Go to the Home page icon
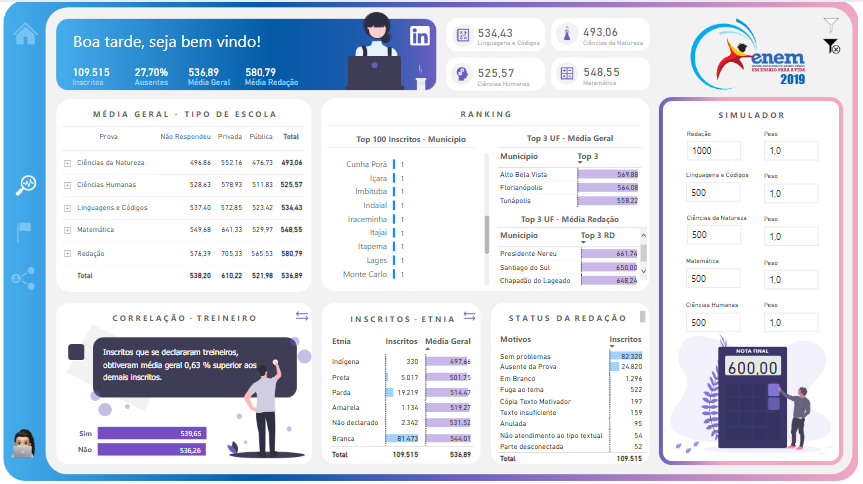The height and width of the screenshot is (484, 863). [25, 35]
